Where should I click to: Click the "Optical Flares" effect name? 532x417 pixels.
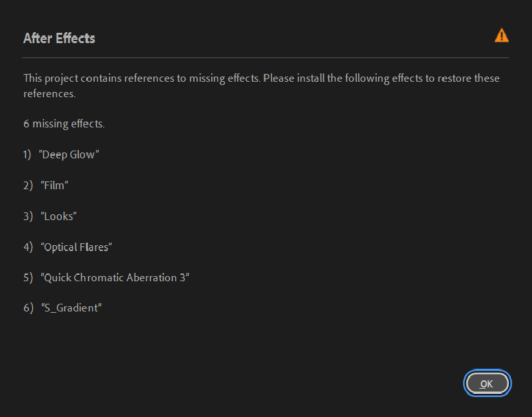[77, 247]
